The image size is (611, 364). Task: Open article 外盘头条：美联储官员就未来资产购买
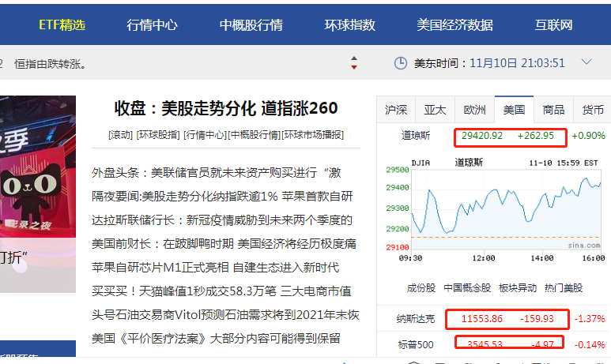(217, 172)
